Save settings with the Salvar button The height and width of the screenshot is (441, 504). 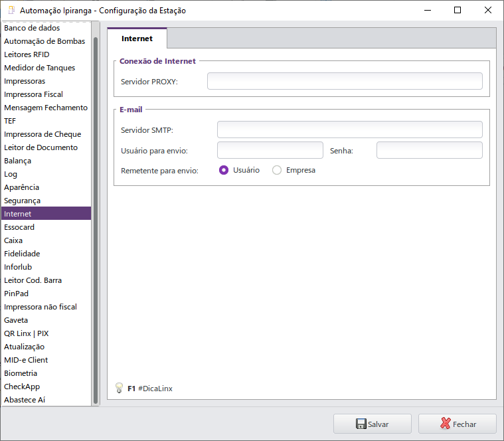pos(373,424)
